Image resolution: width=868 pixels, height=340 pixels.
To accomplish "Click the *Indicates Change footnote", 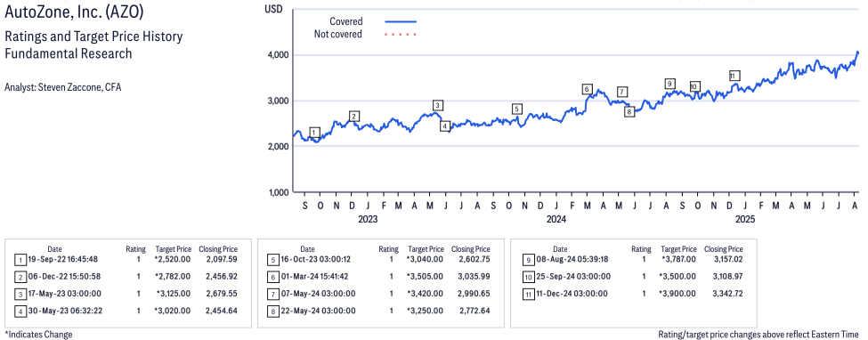I will point(38,335).
